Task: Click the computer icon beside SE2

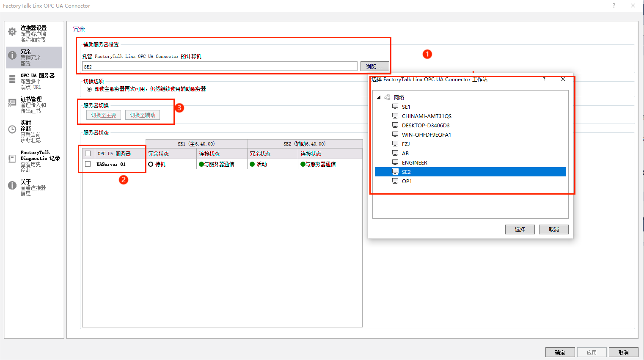Action: coord(395,172)
